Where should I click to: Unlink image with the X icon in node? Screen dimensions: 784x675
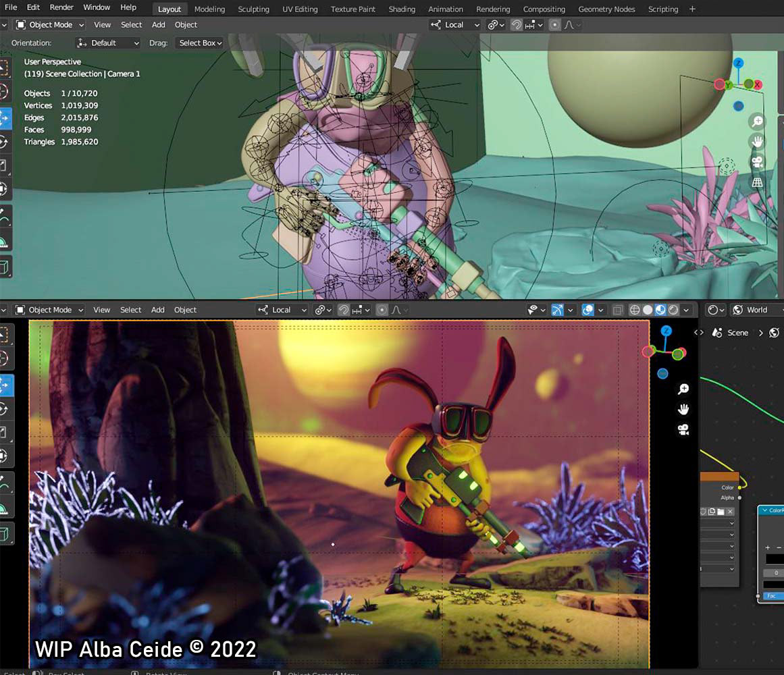pyautogui.click(x=730, y=512)
